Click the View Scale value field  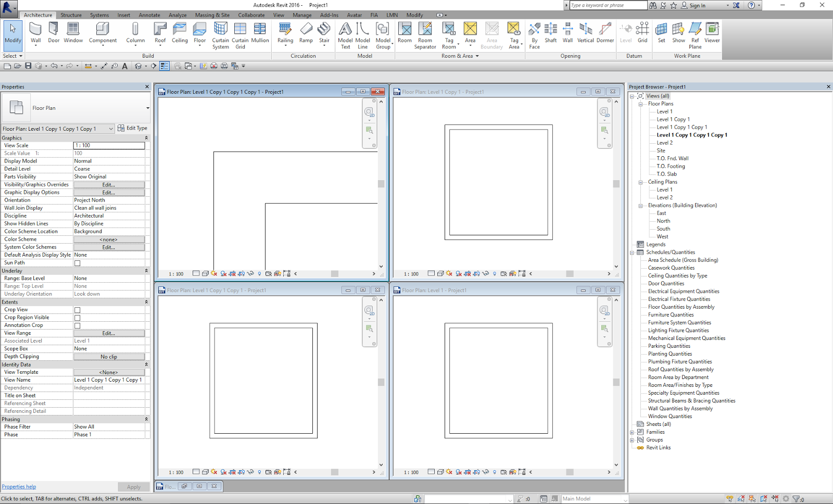[109, 146]
